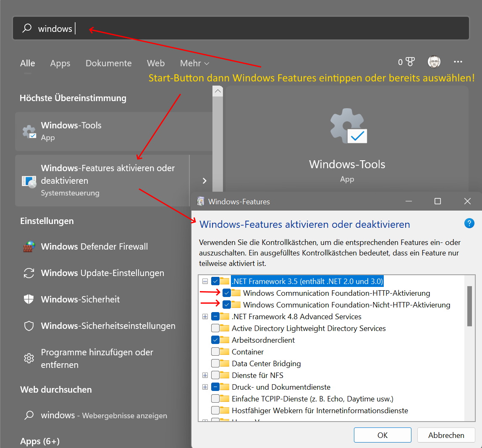The image size is (482, 448).
Task: Click into the search box containing windows
Action: tap(252, 29)
